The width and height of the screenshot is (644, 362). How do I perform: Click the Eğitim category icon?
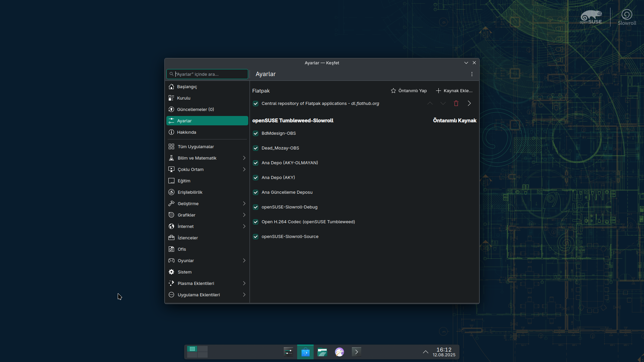171,181
